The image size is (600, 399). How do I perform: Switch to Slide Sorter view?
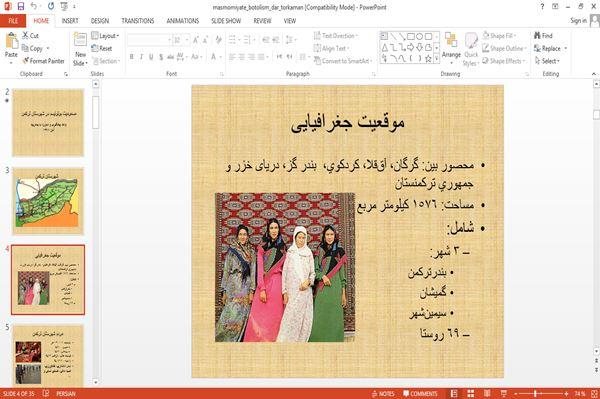tap(471, 394)
